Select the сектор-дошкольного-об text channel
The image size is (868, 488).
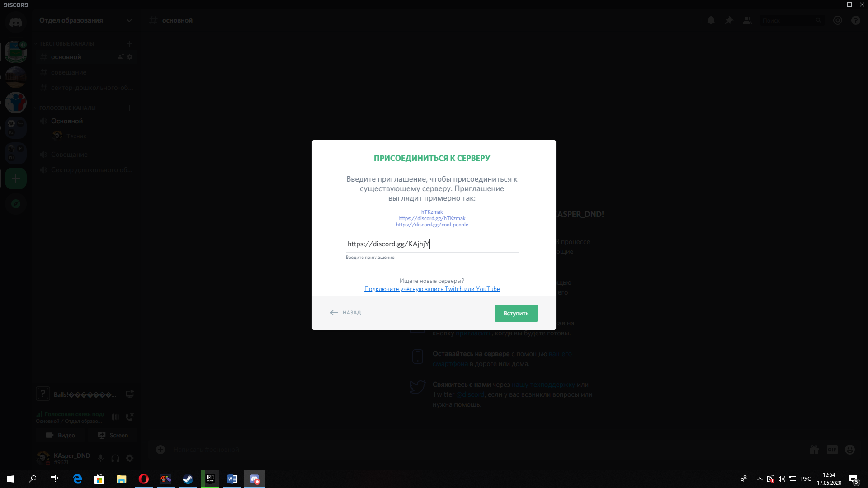pyautogui.click(x=85, y=88)
